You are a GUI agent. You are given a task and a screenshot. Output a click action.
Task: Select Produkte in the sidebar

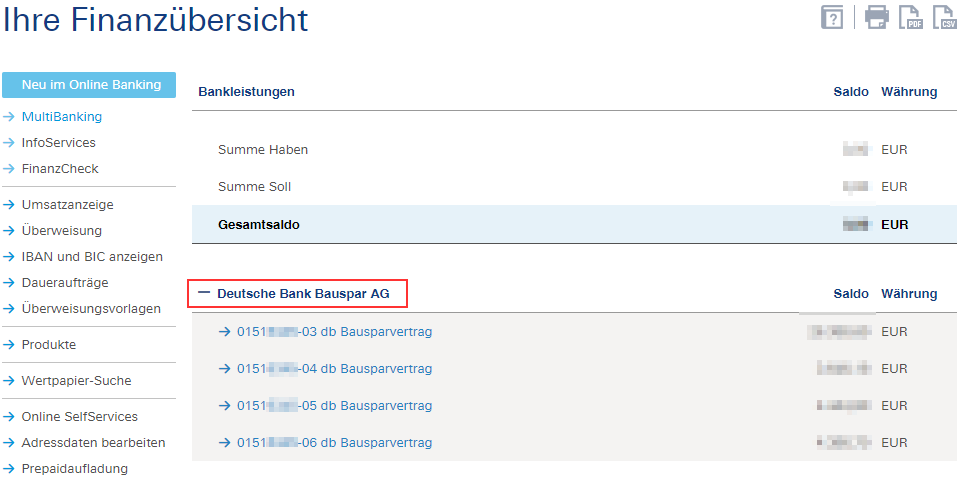point(49,344)
